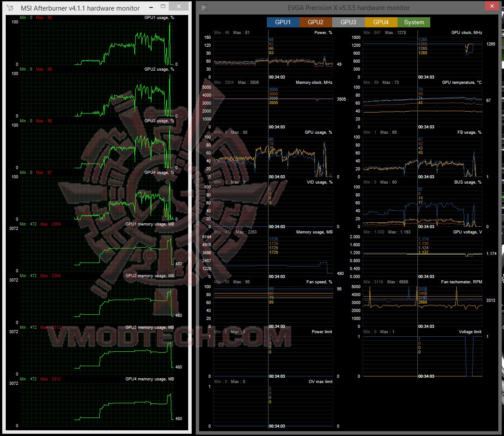Click the fan tachometer value 3313
Image resolution: width=504 pixels, height=436 pixels.
[491, 301]
